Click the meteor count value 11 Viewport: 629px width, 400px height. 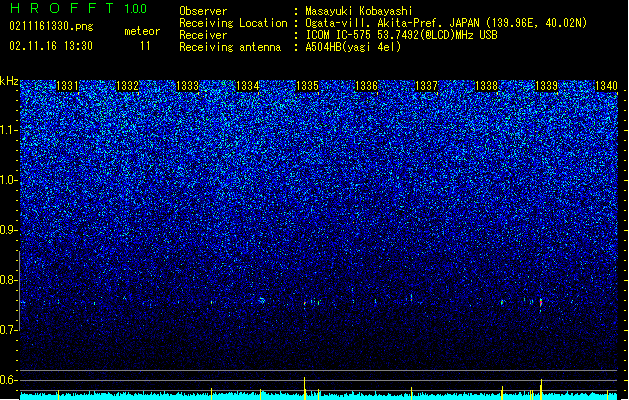pyautogui.click(x=145, y=46)
